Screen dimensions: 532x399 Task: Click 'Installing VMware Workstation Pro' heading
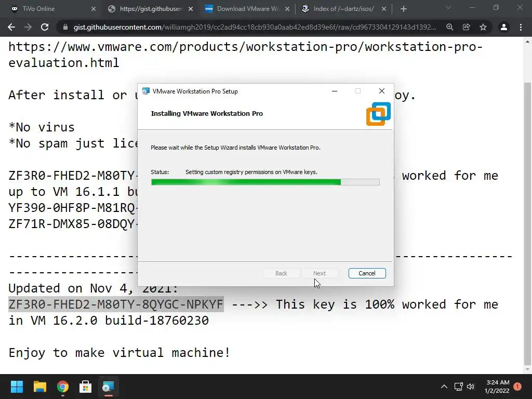[207, 114]
